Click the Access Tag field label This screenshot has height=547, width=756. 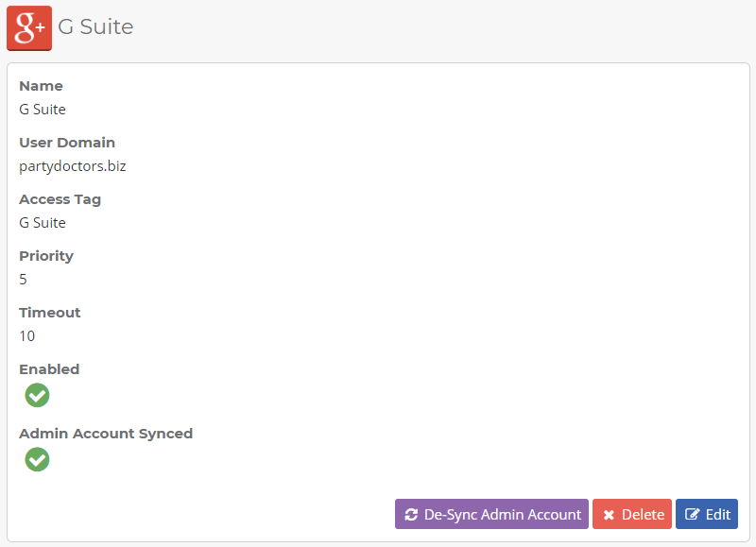60,199
